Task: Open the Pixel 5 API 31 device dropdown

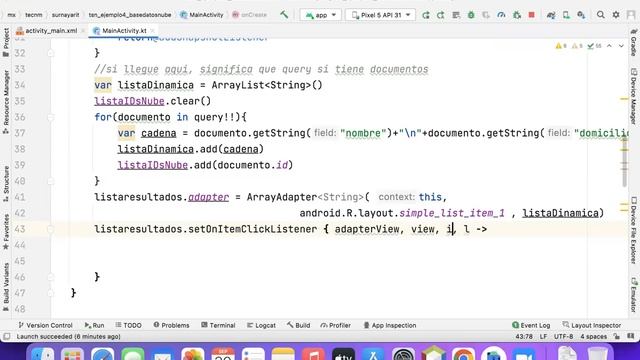Action: tap(380, 15)
